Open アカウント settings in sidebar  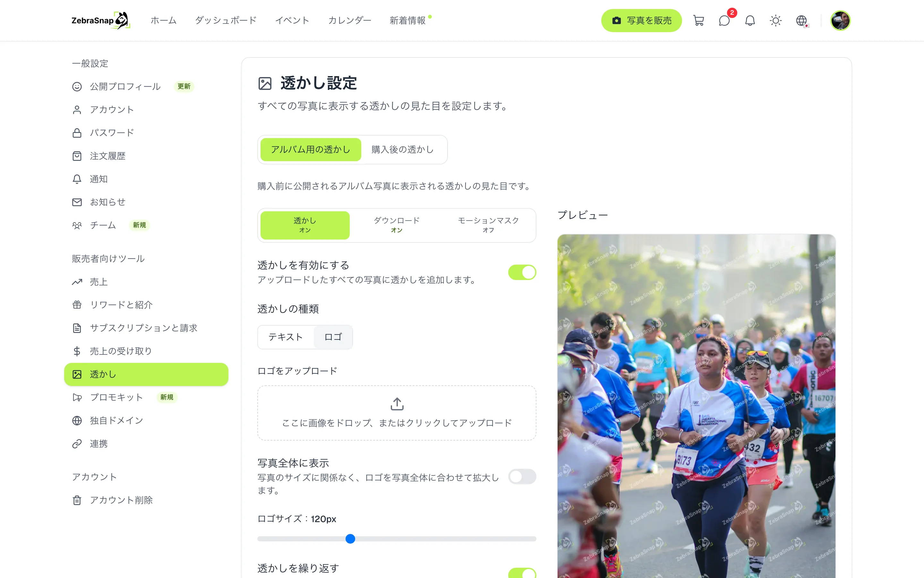pyautogui.click(x=146, y=110)
